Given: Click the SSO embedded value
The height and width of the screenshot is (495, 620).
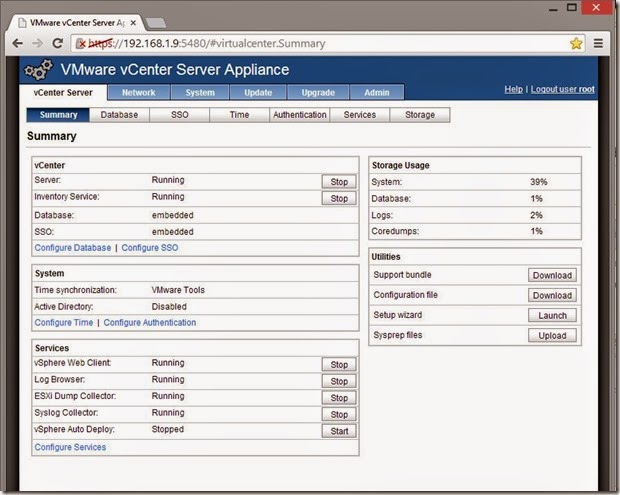Looking at the screenshot, I should coord(173,232).
